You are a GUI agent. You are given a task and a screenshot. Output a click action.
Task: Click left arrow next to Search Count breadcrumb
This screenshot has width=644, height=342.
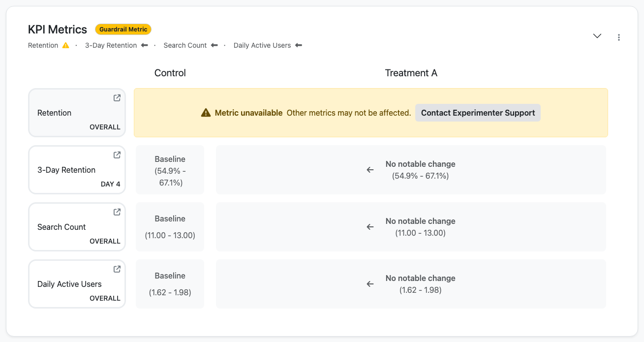(x=214, y=45)
